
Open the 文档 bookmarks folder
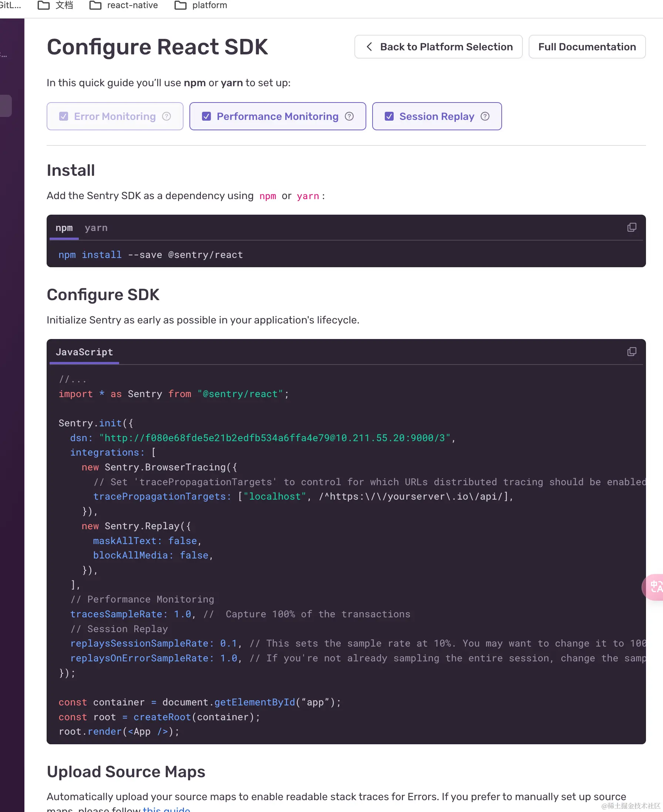55,5
